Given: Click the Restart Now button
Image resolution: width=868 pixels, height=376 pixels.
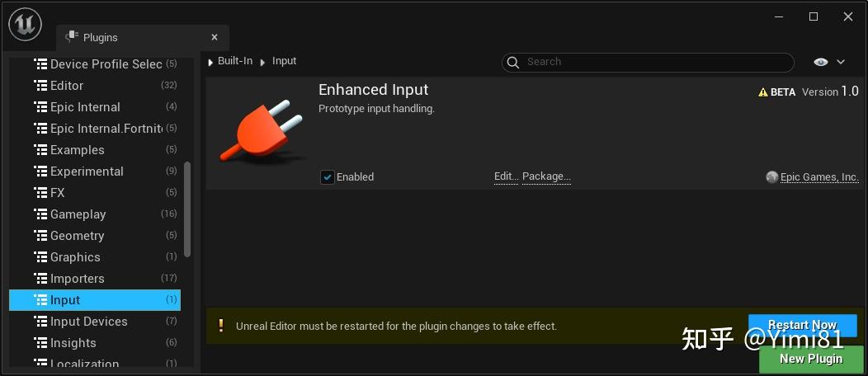Looking at the screenshot, I should coord(802,325).
